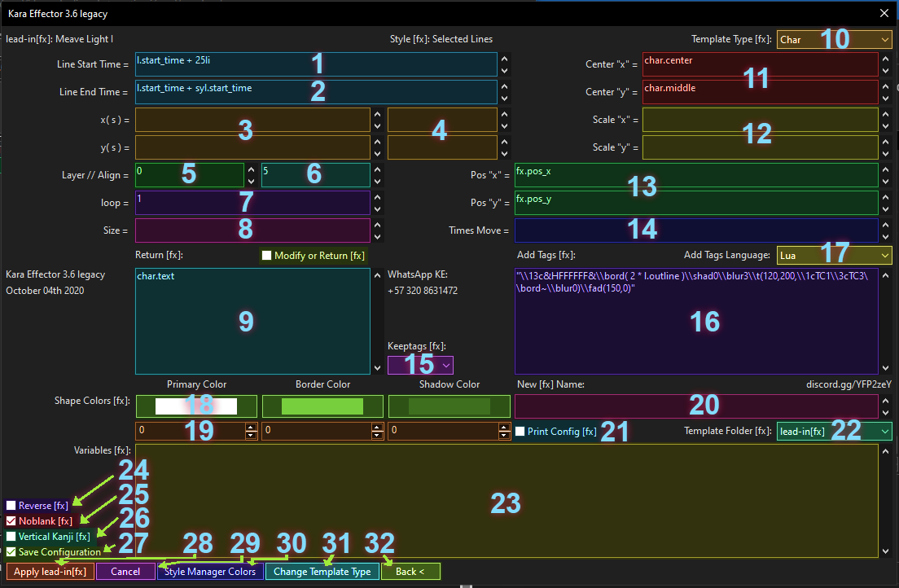This screenshot has width=899, height=588.
Task: Click the Line Start Time field
Action: pyautogui.click(x=316, y=64)
